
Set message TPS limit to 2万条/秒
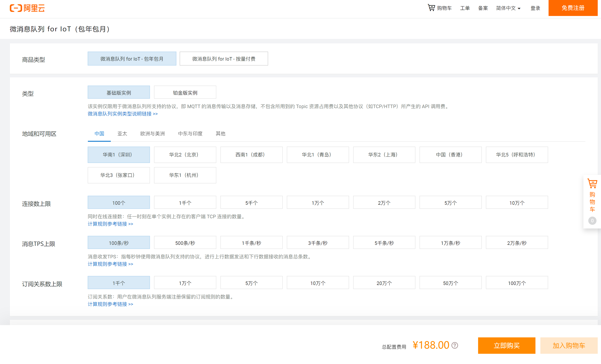pyautogui.click(x=517, y=243)
